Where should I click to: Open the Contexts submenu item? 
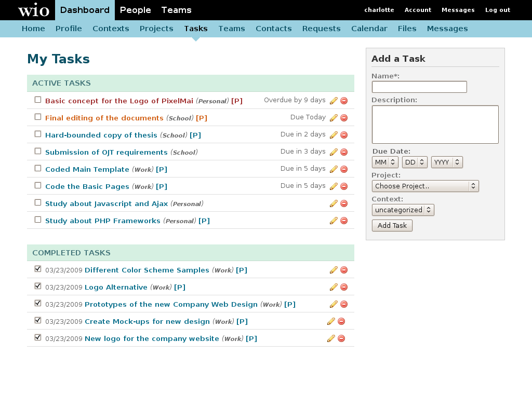pos(111,29)
